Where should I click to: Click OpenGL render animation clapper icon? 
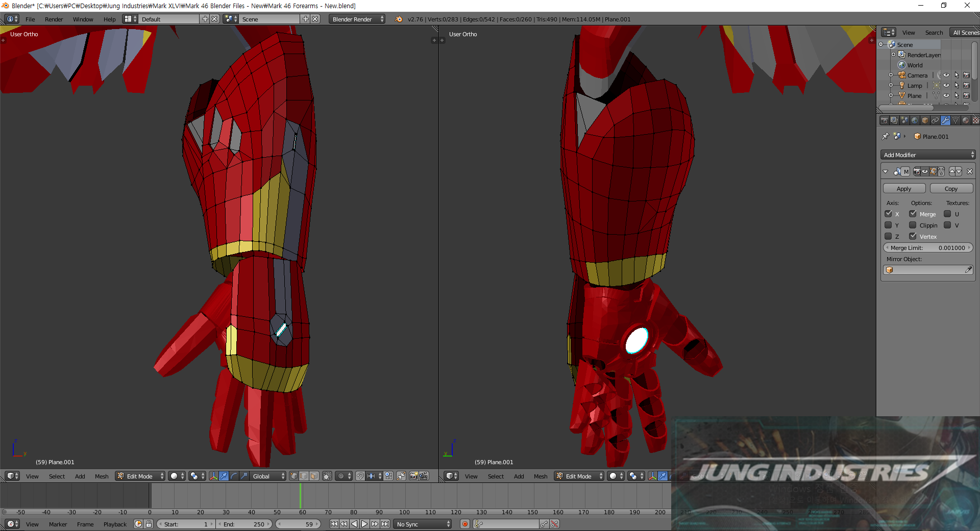pos(424,476)
